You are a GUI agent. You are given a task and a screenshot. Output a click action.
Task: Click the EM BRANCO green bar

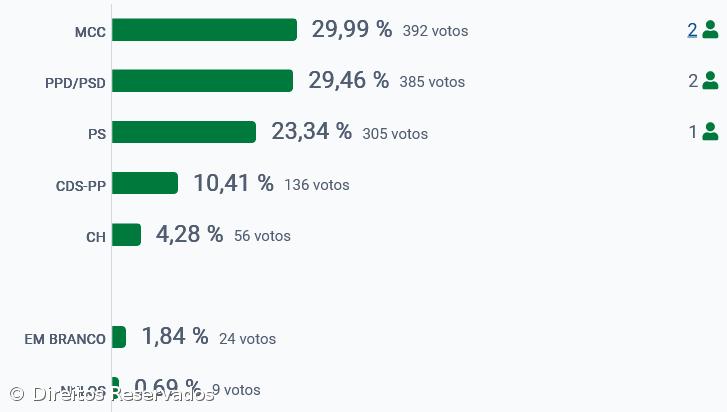(x=119, y=337)
